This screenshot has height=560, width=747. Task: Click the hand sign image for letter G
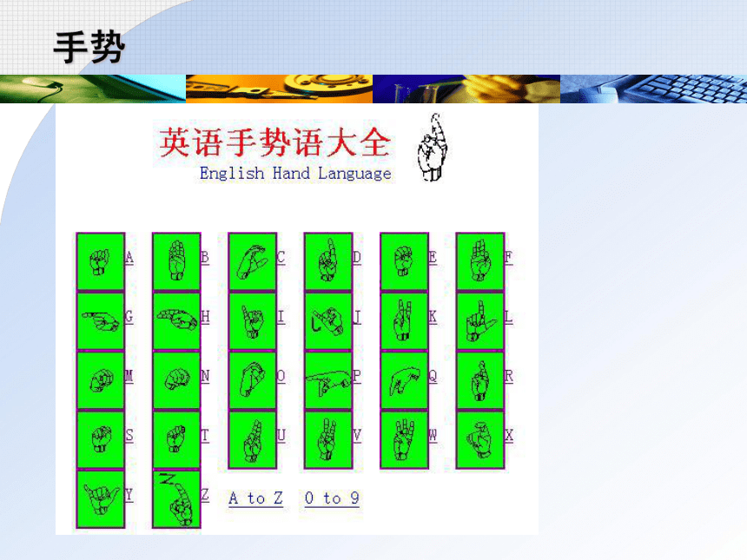click(101, 321)
